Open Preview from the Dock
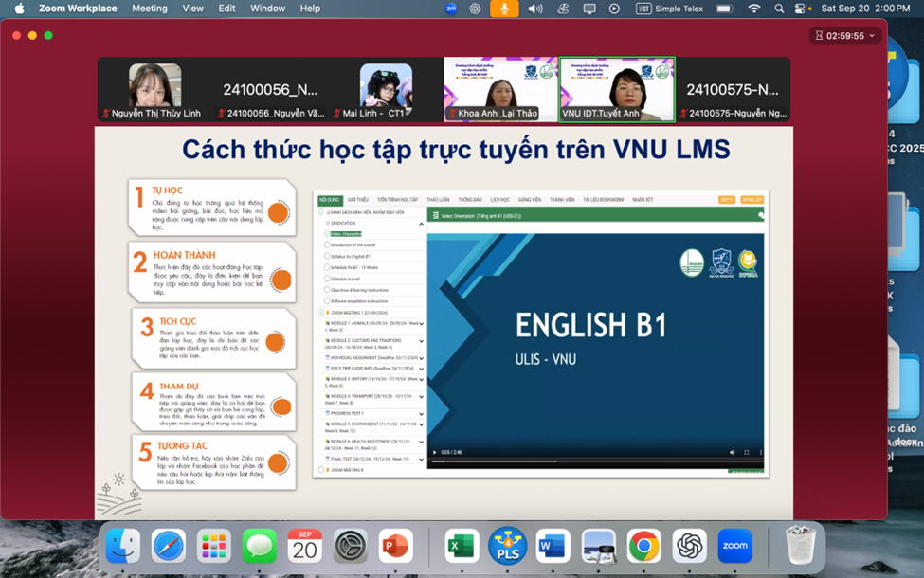This screenshot has height=578, width=924. 598,546
